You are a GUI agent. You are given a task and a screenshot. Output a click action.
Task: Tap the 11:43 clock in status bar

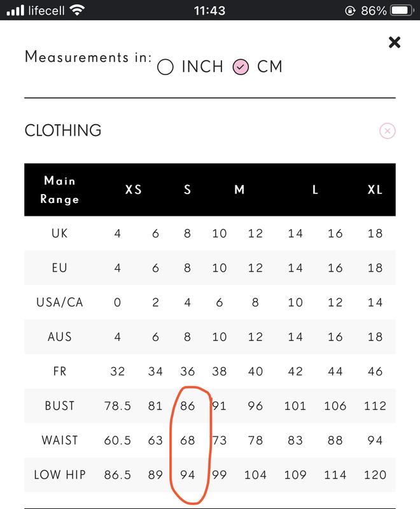pyautogui.click(x=209, y=11)
